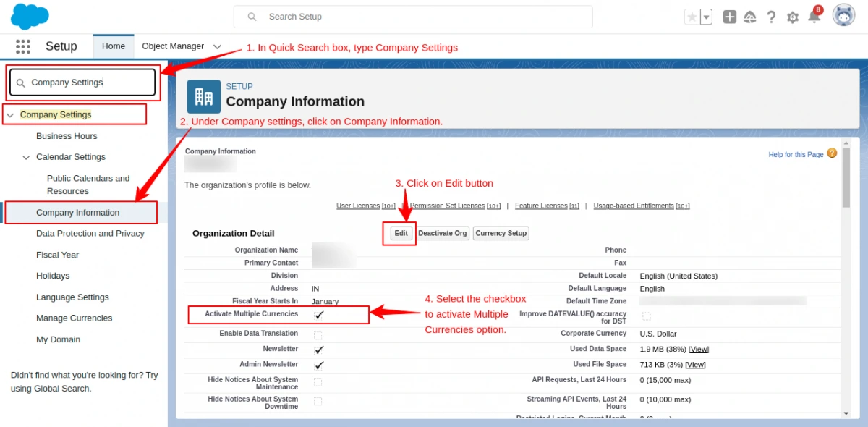Viewport: 868px width, 427px height.
Task: Open Trailhead help via the mountain icon
Action: (x=751, y=16)
